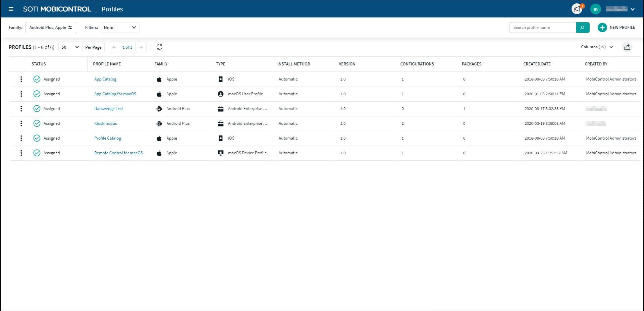Image resolution: width=644 pixels, height=311 pixels.
Task: Open the Filters dropdown
Action: [x=120, y=28]
